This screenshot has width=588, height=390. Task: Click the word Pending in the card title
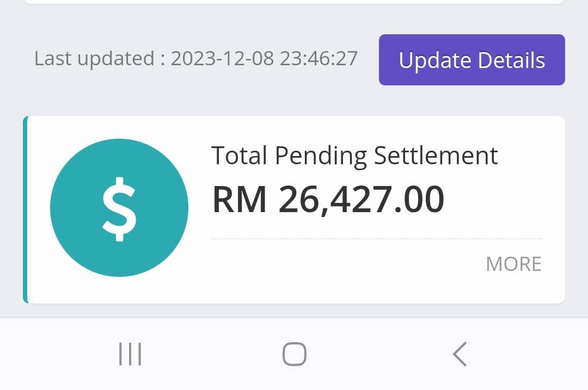pyautogui.click(x=321, y=156)
